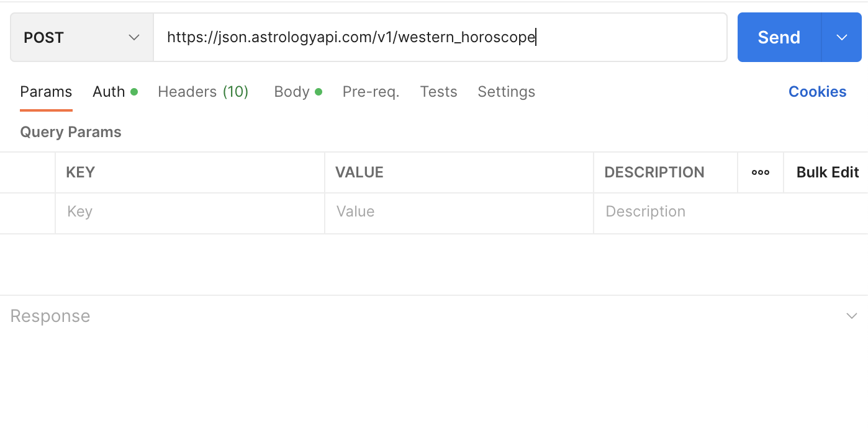Go to the Tests tab
Viewport: 868px width, 428px height.
pyautogui.click(x=438, y=92)
